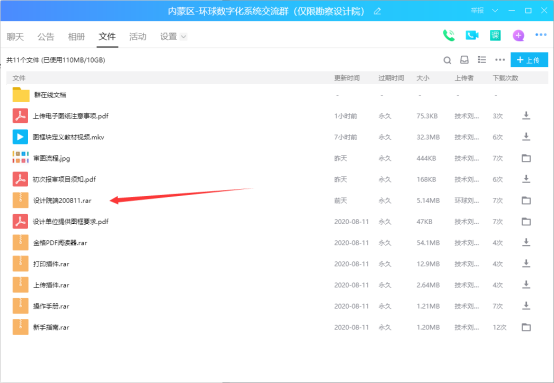
Task: Select file name 上传插件.rar
Action: point(51,285)
